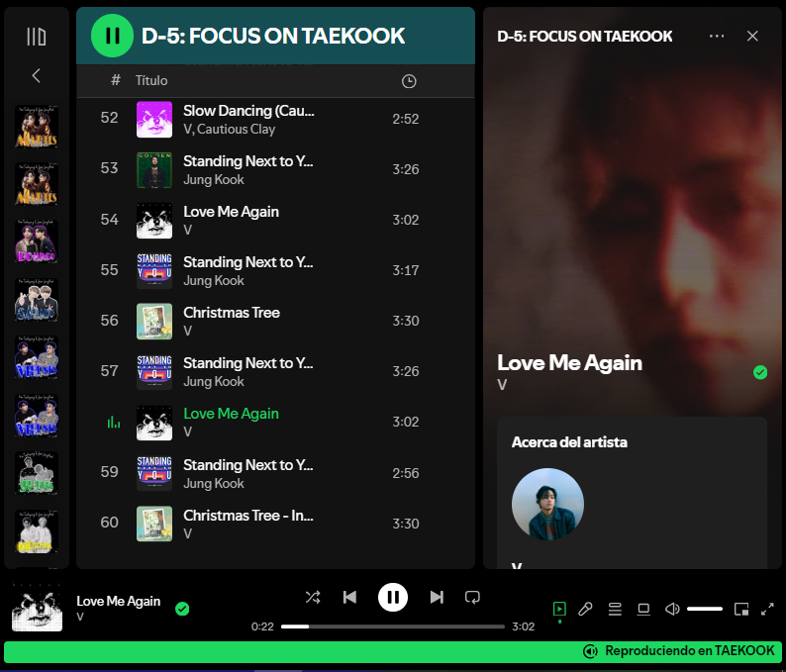Screen dimensions: 786x672
Task: Open fourth sidebar playlist thumbnail
Action: (x=37, y=300)
